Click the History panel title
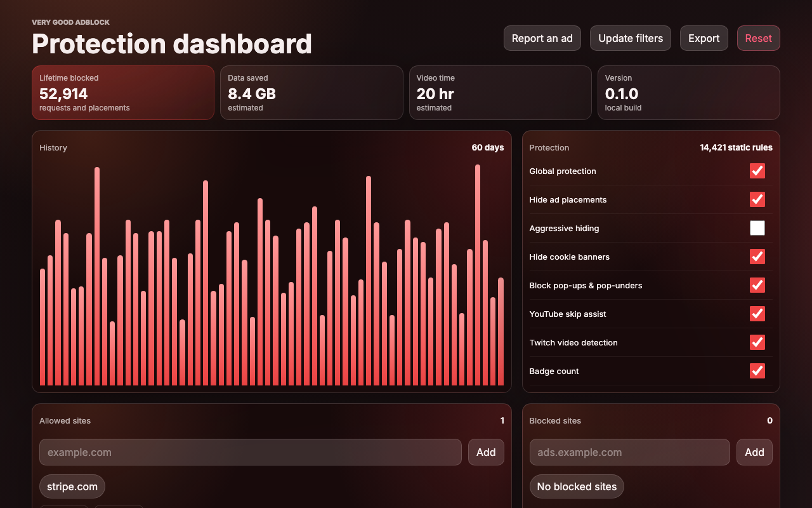Screen dimensions: 812x508 [53, 147]
